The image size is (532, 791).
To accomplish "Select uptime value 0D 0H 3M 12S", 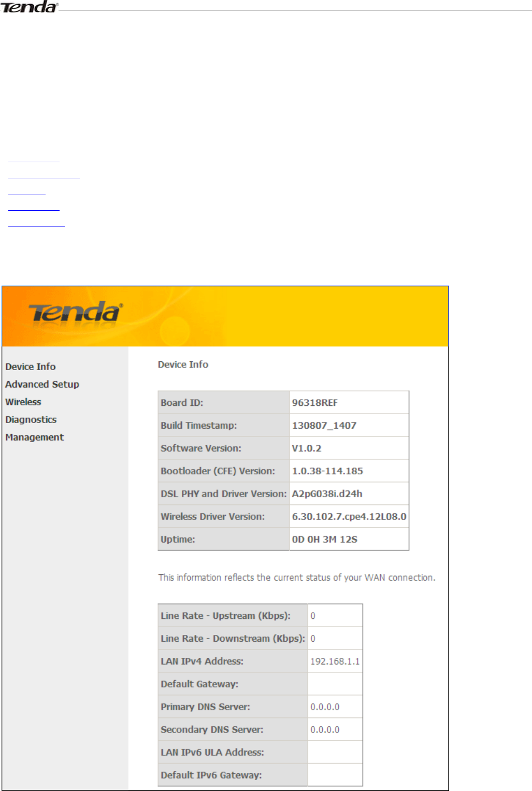I will click(325, 540).
